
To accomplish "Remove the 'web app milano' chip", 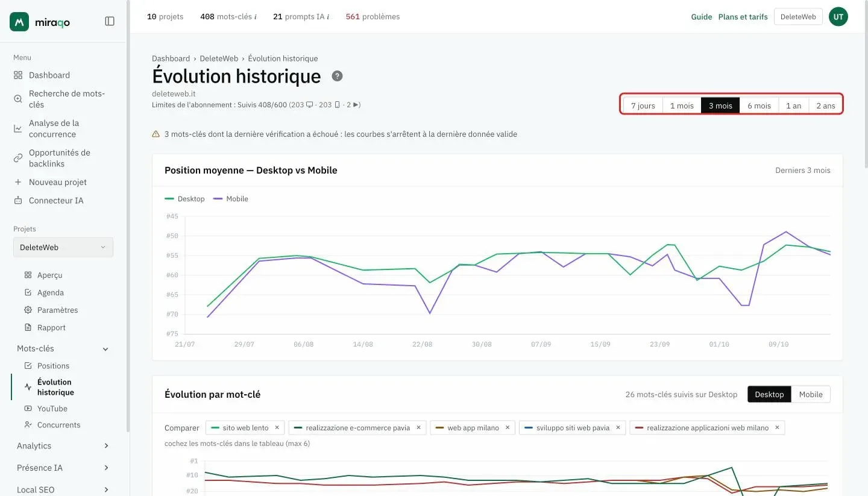I will pyautogui.click(x=508, y=428).
